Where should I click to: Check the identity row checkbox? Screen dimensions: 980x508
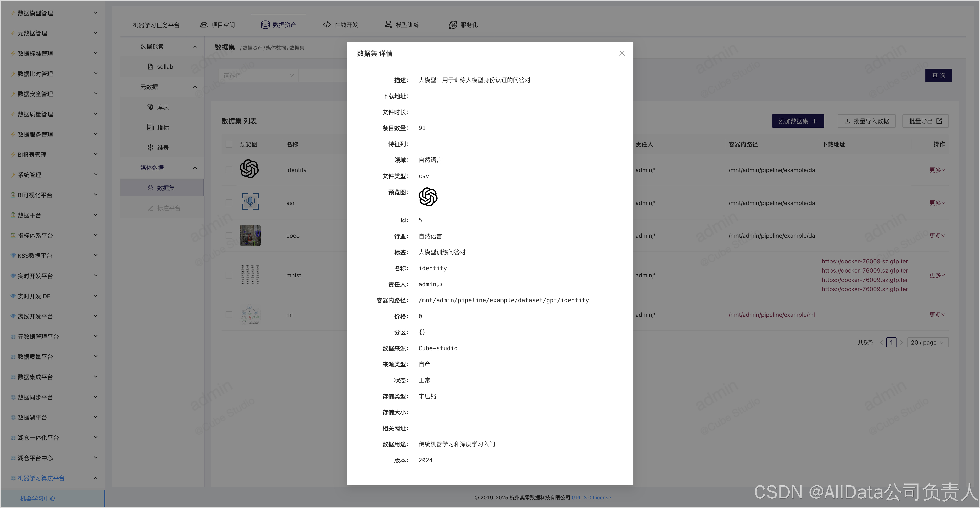[x=229, y=170]
